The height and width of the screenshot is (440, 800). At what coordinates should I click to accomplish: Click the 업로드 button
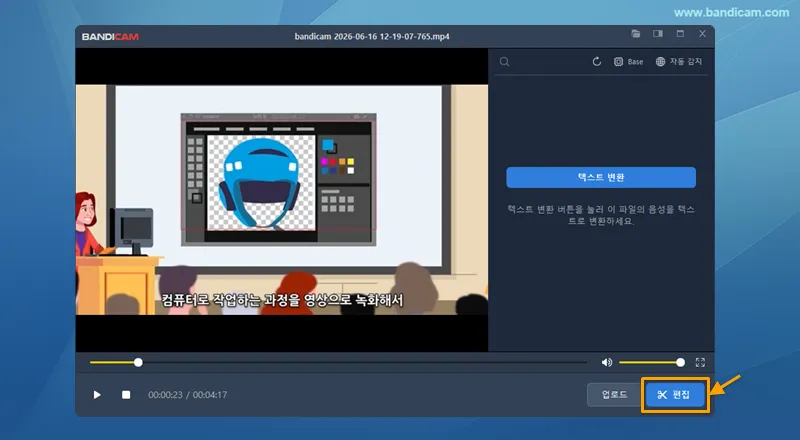coord(614,395)
